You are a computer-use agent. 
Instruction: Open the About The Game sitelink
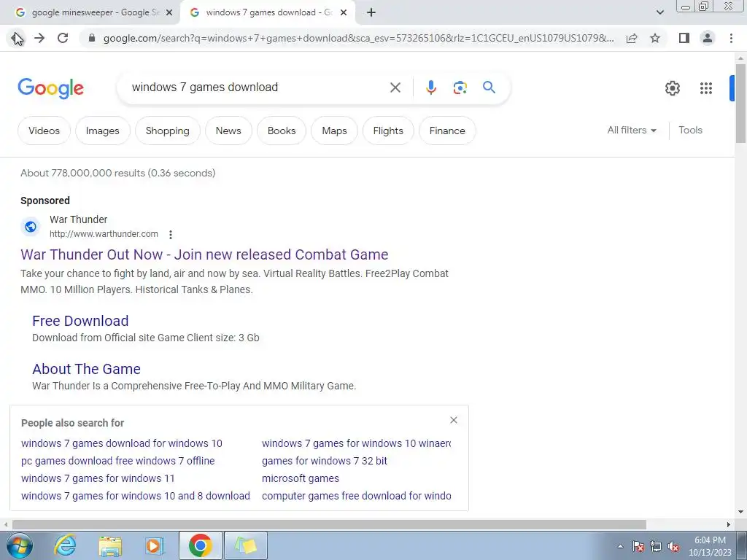[x=86, y=369]
